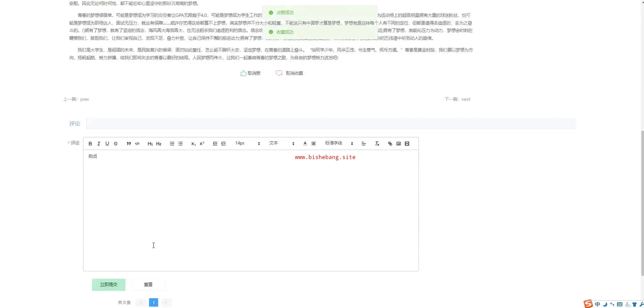Go to the next article link

[457, 99]
